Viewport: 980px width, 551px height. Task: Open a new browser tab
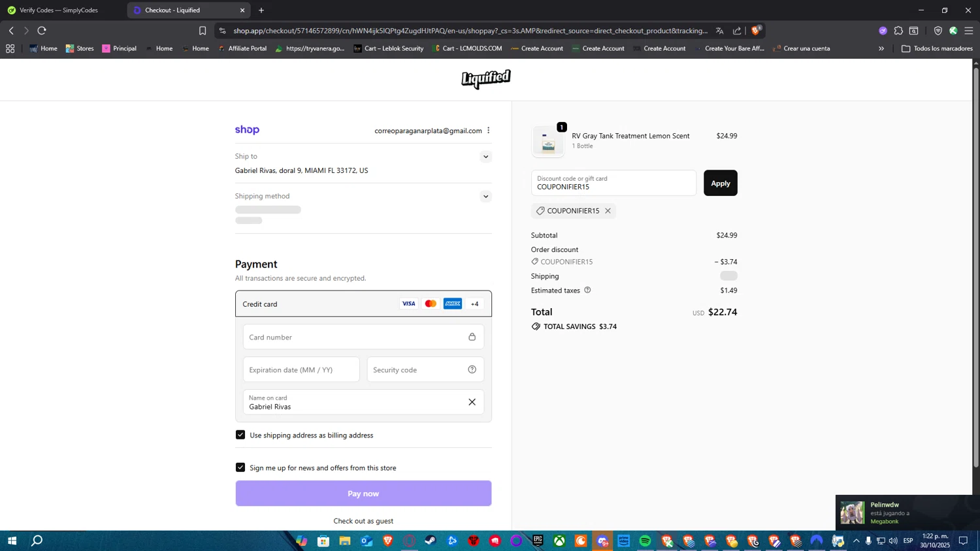pyautogui.click(x=261, y=10)
